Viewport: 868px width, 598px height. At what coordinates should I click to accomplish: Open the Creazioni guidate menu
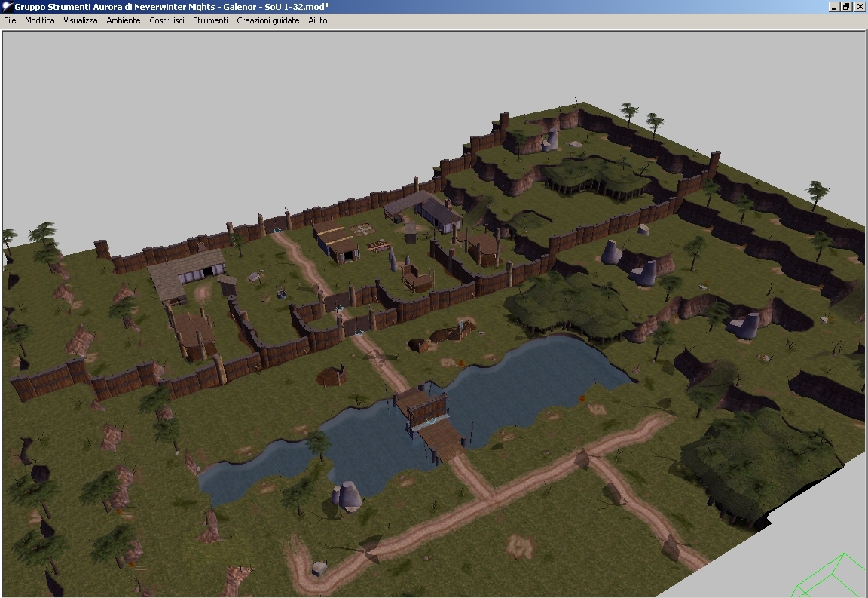click(x=268, y=20)
